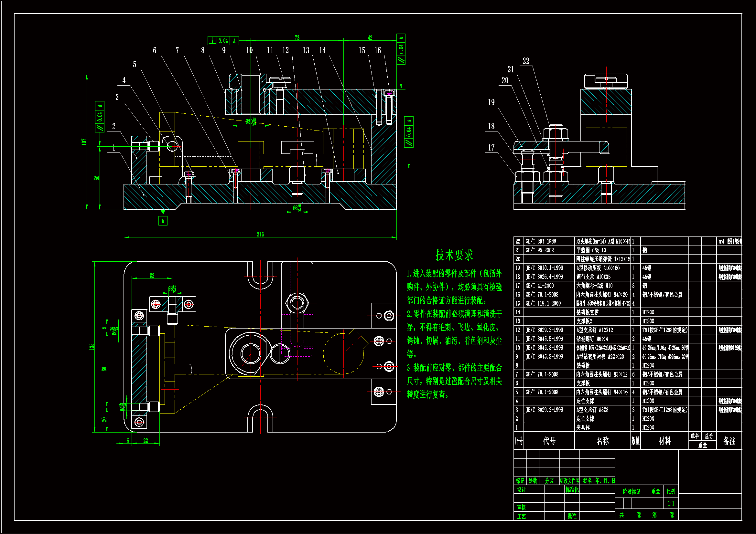Click the 技术要求 heading text
Viewport: 756px width, 534px height.
(x=454, y=255)
